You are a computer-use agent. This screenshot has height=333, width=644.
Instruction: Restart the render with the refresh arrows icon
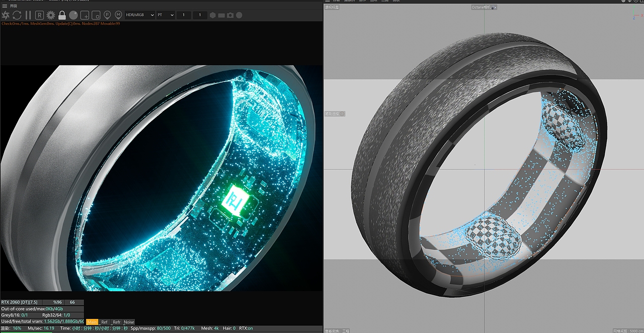click(17, 15)
